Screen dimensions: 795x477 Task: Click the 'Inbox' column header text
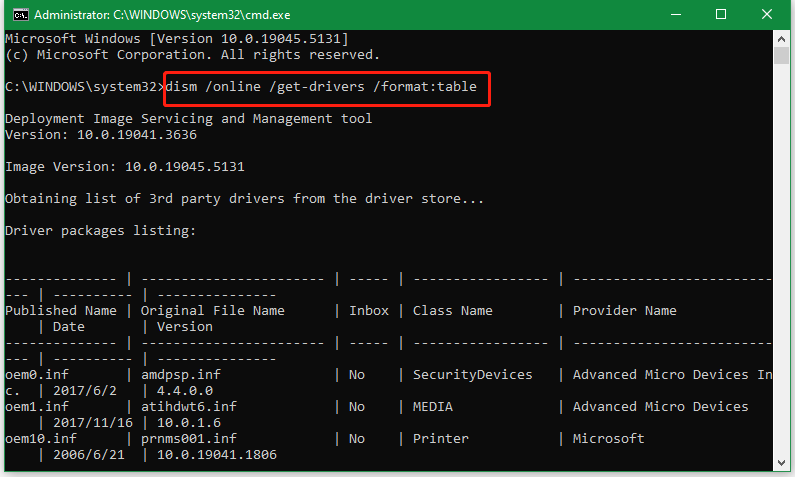click(368, 310)
